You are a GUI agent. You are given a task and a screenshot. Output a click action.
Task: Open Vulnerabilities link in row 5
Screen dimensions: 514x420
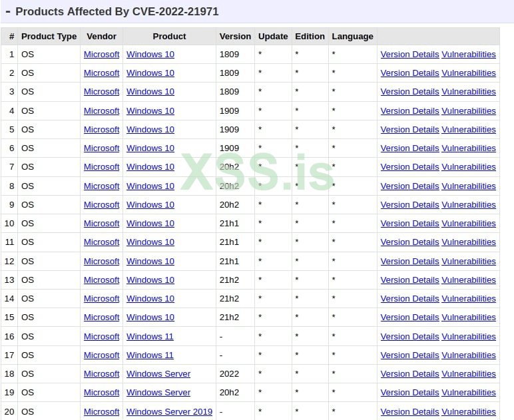[469, 130]
